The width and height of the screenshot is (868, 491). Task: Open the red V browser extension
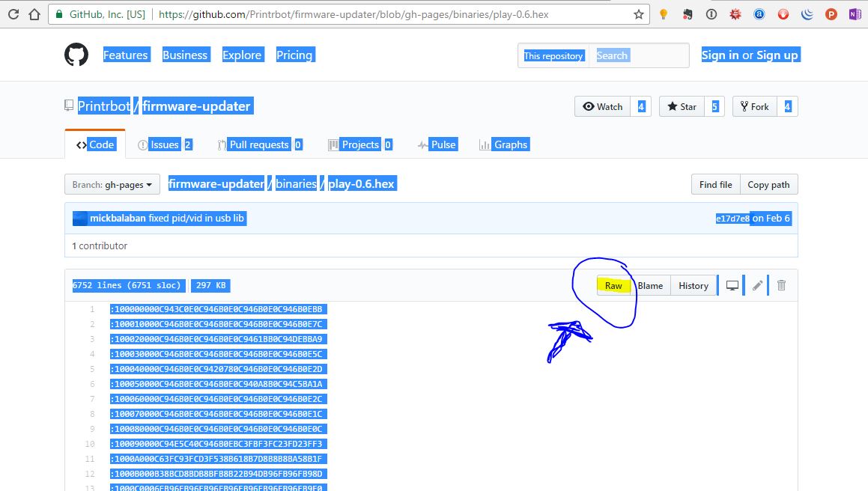(783, 14)
